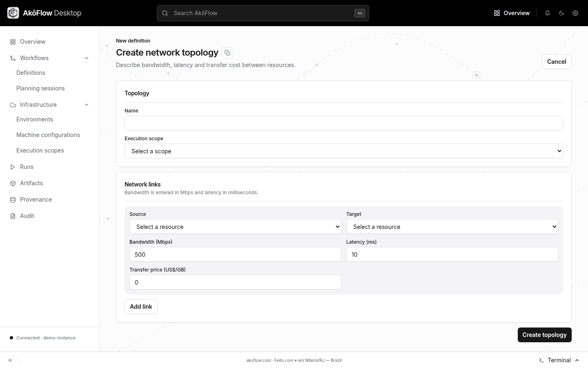Click the Workflows branch icon in sidebar
Viewport: 588px width, 368px height.
click(x=13, y=58)
